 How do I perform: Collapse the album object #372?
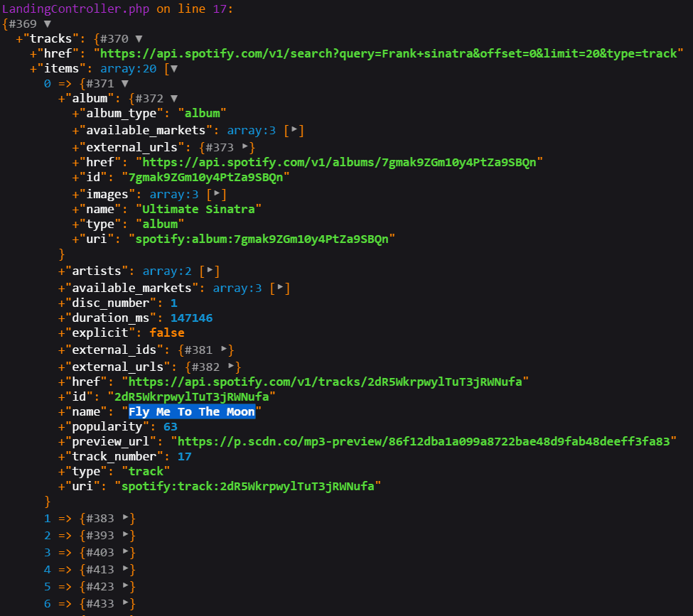[x=174, y=99]
